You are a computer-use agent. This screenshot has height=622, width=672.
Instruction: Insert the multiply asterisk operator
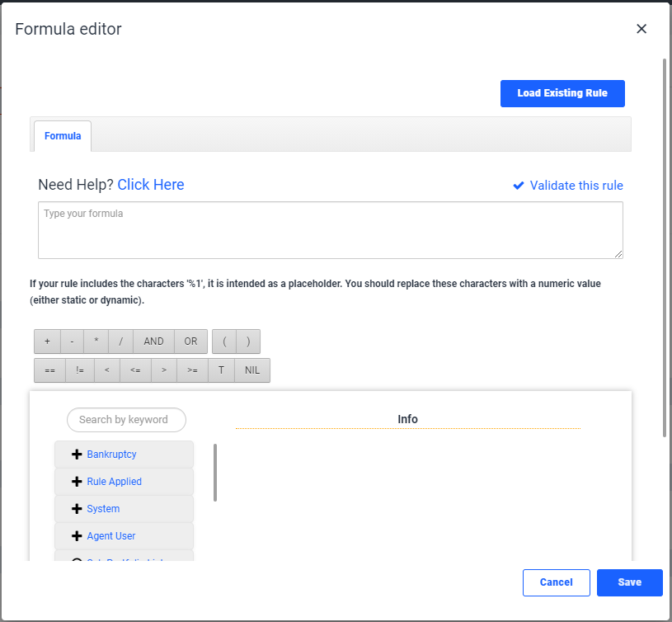(x=96, y=342)
